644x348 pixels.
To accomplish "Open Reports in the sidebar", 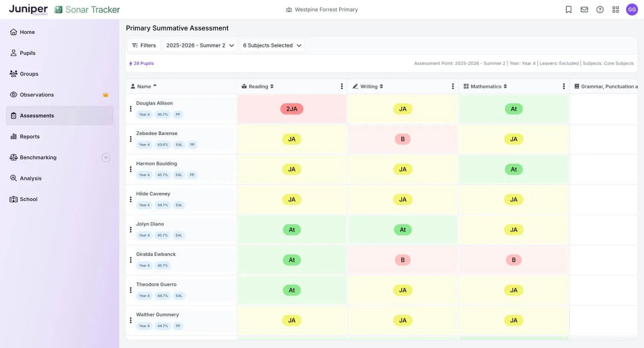I will click(60, 137).
